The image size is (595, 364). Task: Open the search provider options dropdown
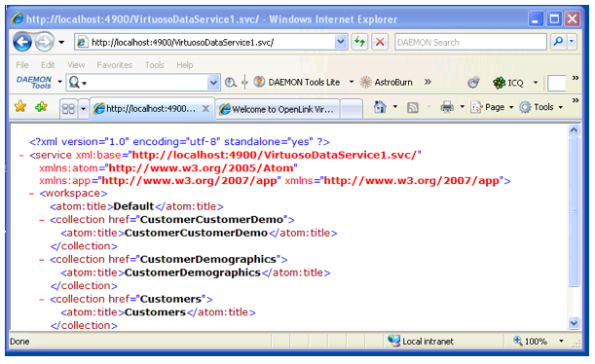(572, 42)
